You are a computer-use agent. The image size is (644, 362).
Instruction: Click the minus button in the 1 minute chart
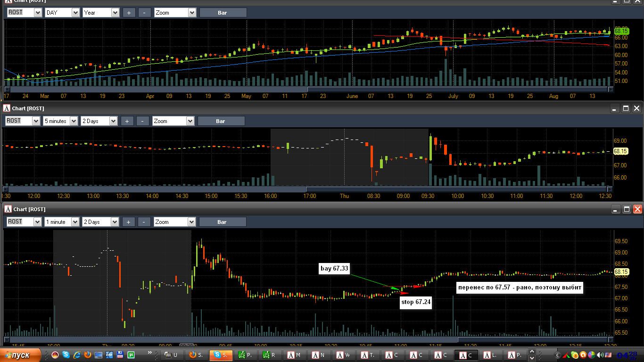coord(144,222)
